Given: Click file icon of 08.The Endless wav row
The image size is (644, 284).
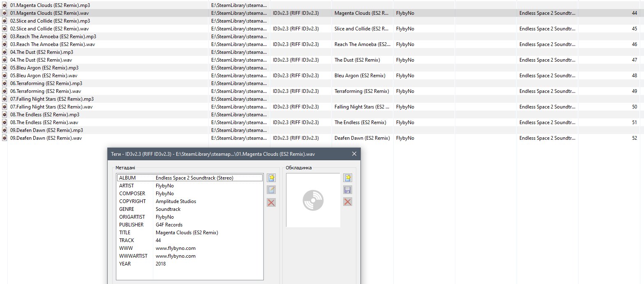Looking at the screenshot, I should (5, 122).
